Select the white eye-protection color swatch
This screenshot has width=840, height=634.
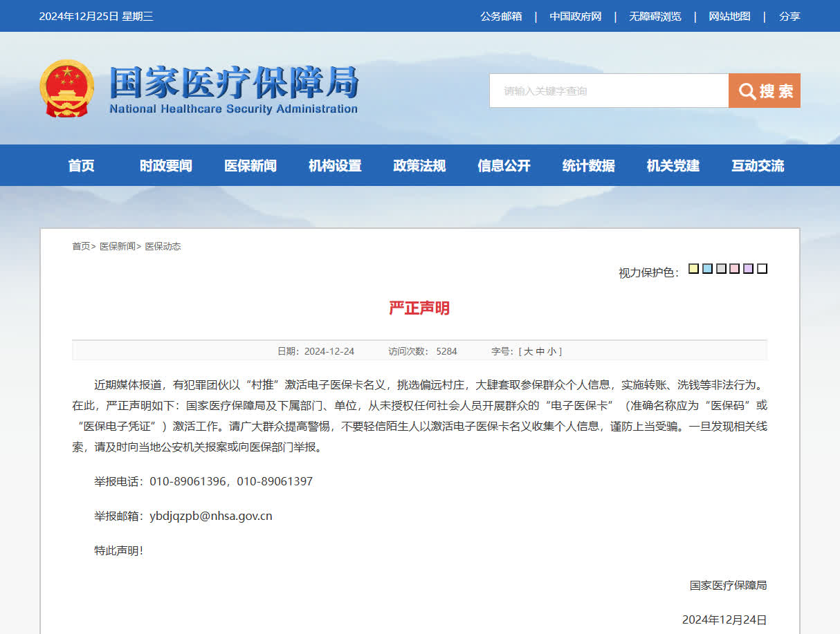(763, 268)
